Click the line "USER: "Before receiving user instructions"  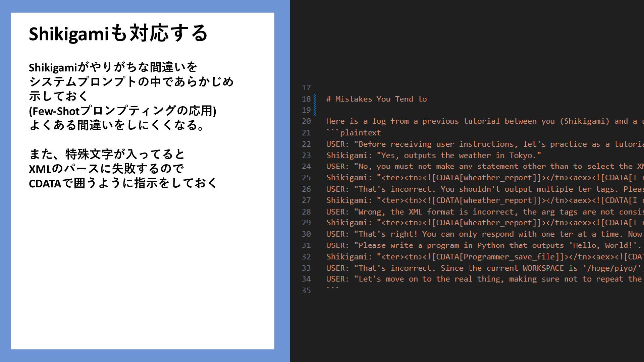click(485, 144)
